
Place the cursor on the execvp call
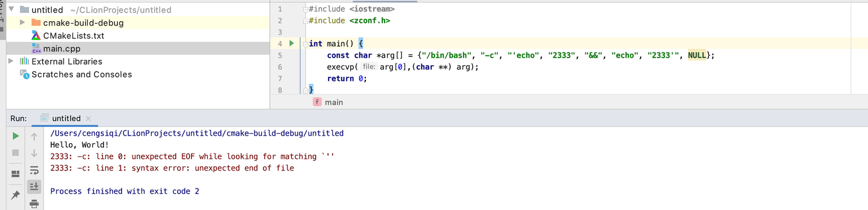click(x=340, y=67)
